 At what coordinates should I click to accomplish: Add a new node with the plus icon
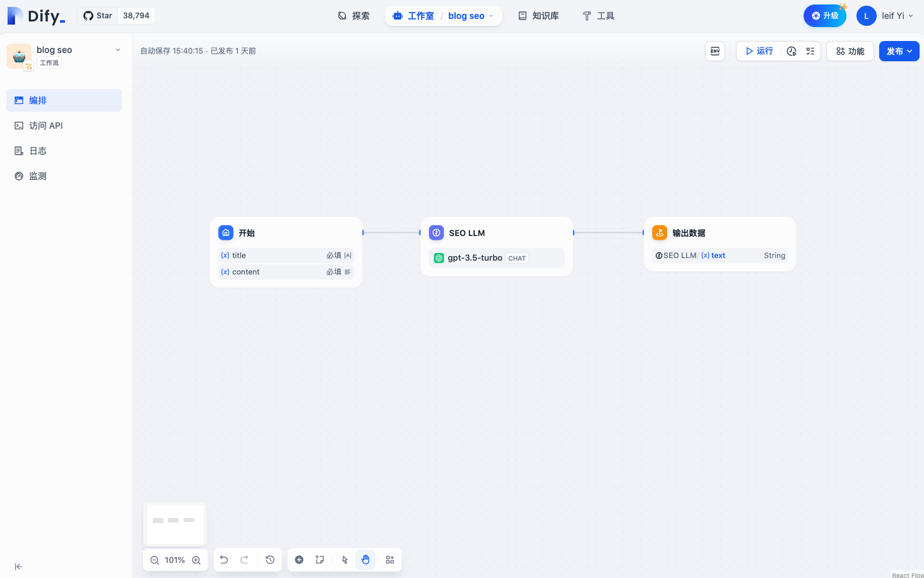coord(299,560)
